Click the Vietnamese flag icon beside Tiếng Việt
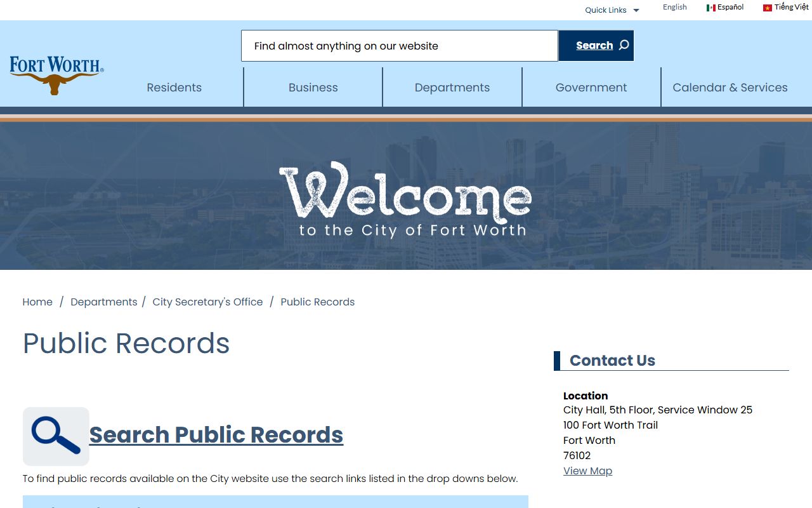The image size is (812, 508). (x=767, y=8)
